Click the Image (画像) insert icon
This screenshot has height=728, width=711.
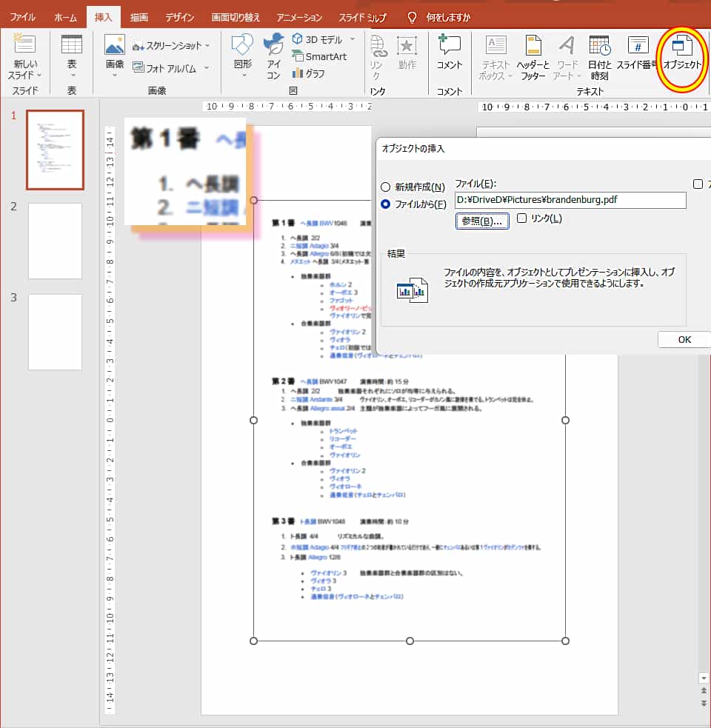tap(114, 44)
